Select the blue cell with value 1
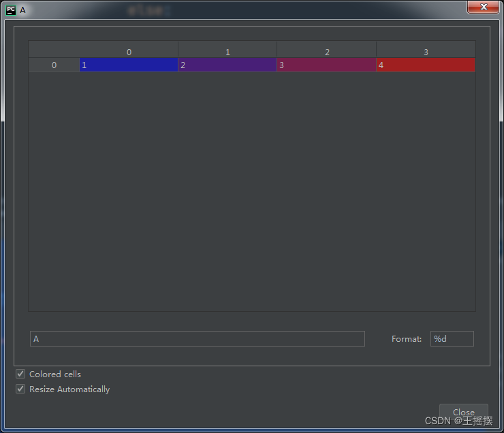Screen dimensions: 504x433 pyautogui.click(x=129, y=65)
